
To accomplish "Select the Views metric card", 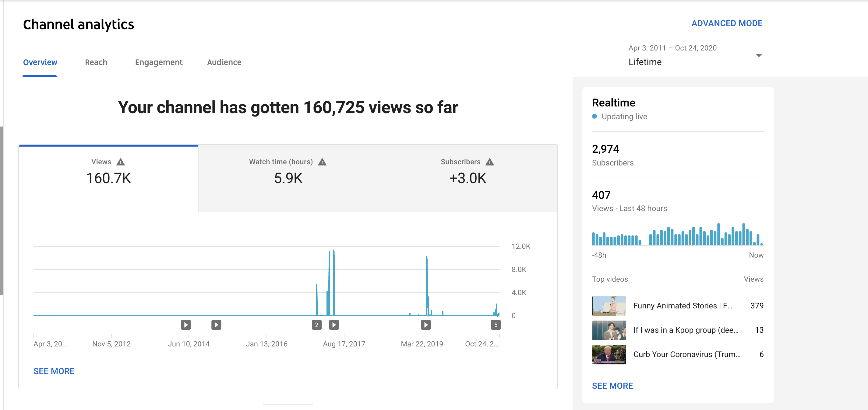I will pos(108,178).
